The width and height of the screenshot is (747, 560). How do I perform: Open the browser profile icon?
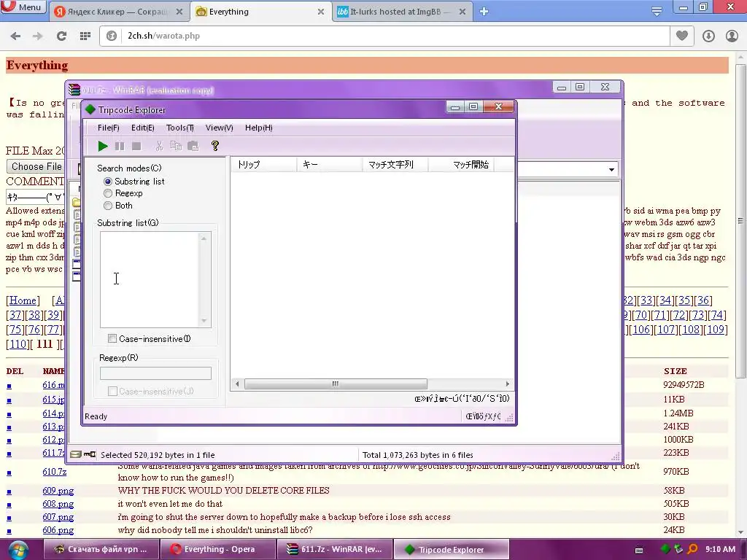732,36
